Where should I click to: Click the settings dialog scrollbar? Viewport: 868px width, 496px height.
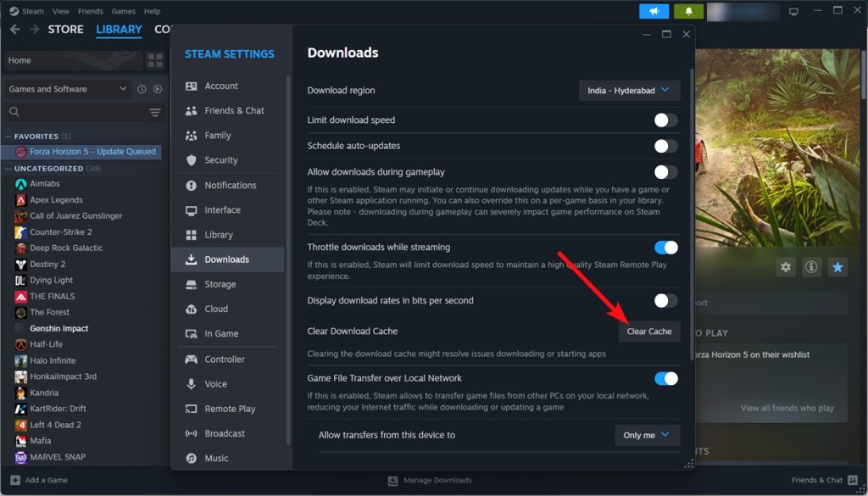coord(692,216)
